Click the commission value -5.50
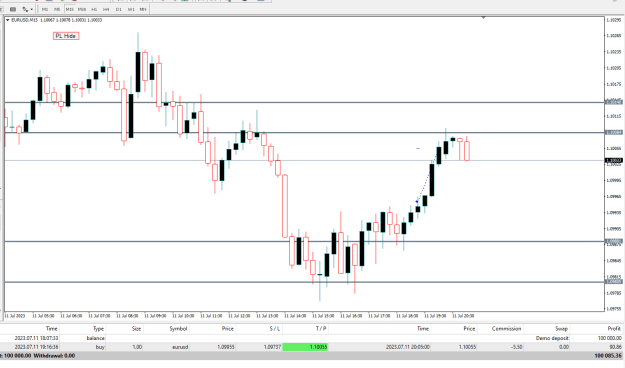 516,347
